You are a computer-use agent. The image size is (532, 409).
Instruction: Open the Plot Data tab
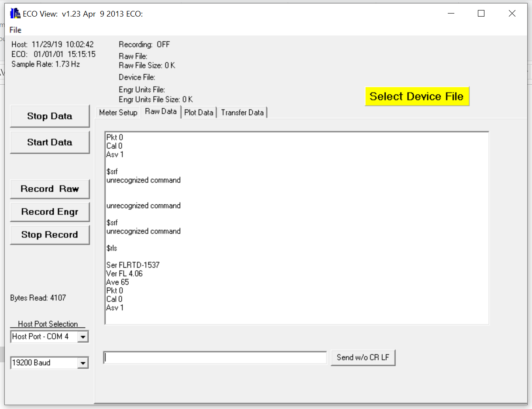point(199,113)
